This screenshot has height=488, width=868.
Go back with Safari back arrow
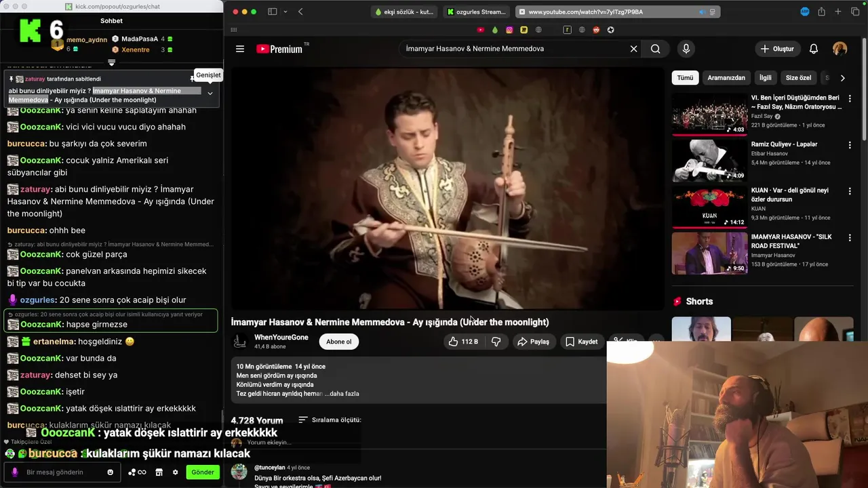[x=300, y=12]
